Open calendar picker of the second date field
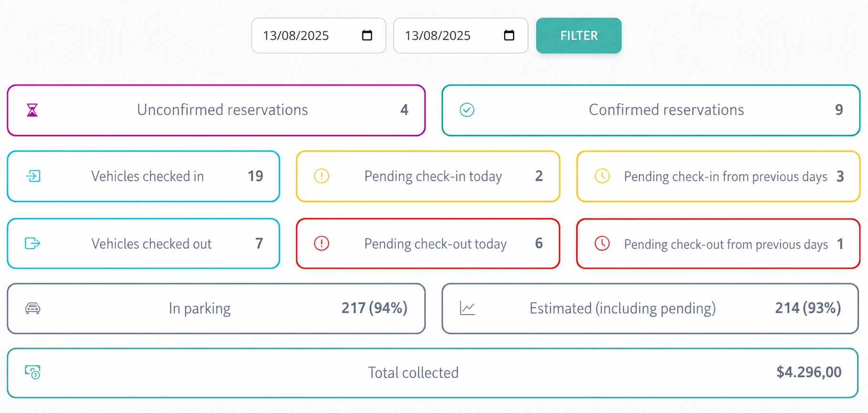The height and width of the screenshot is (413, 868). click(509, 35)
